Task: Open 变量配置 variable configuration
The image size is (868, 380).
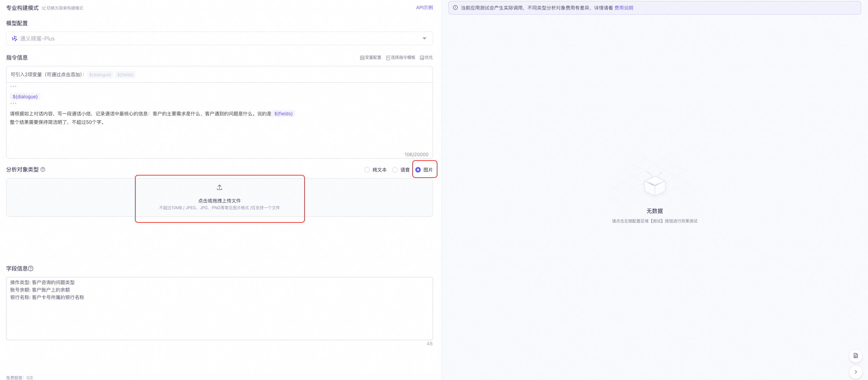Action: coord(370,57)
